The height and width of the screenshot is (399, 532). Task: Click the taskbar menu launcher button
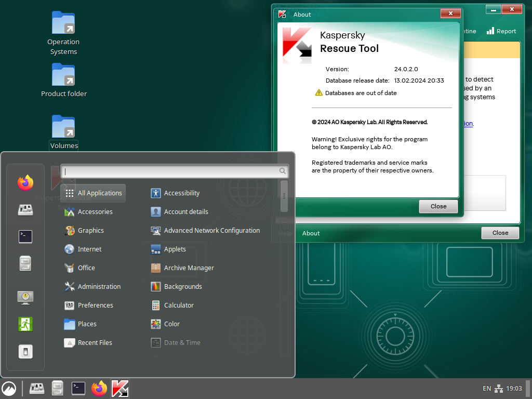pos(9,389)
